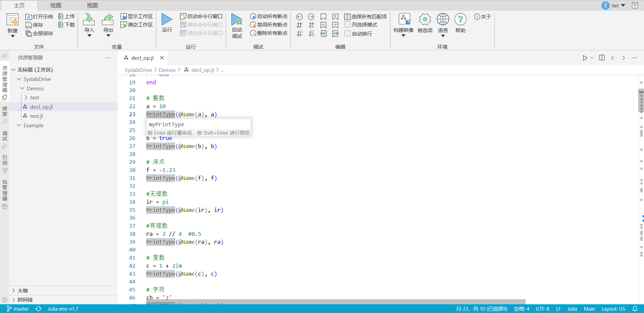Click the 上传 upload icon
This screenshot has width=644, height=313.
point(61,16)
